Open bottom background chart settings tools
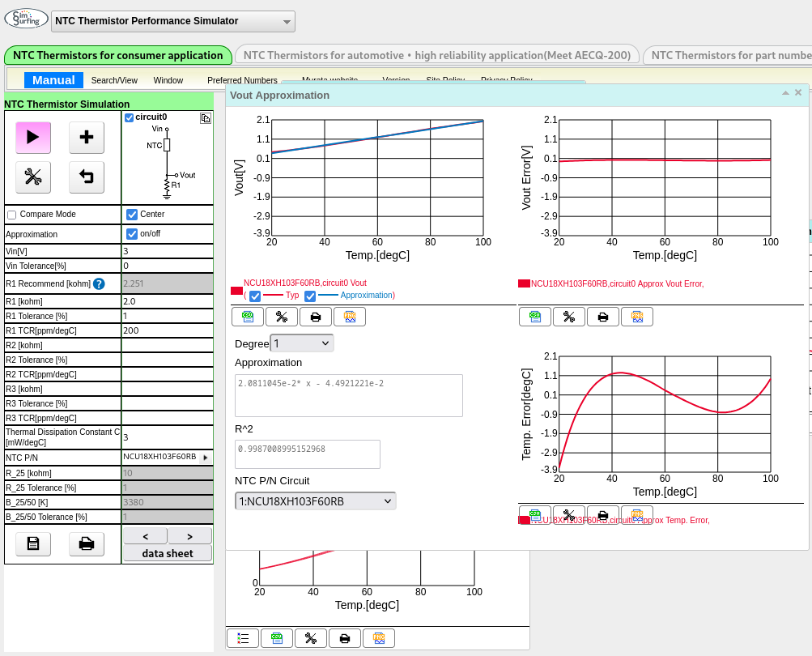Viewport: 812px width, 656px height. [311, 638]
